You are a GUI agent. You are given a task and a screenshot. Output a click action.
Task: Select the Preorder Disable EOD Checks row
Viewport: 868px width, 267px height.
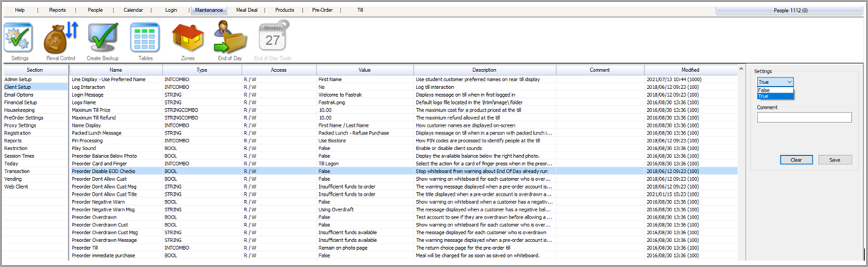pos(403,172)
